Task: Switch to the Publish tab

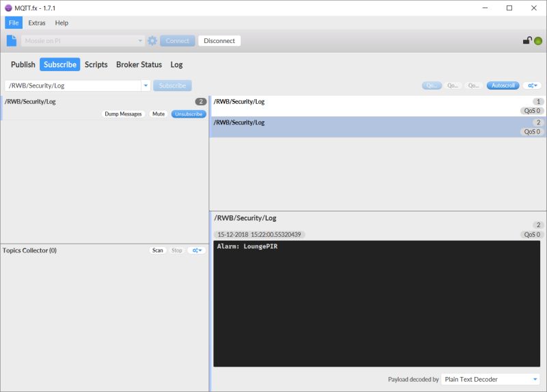Action: pyautogui.click(x=23, y=64)
